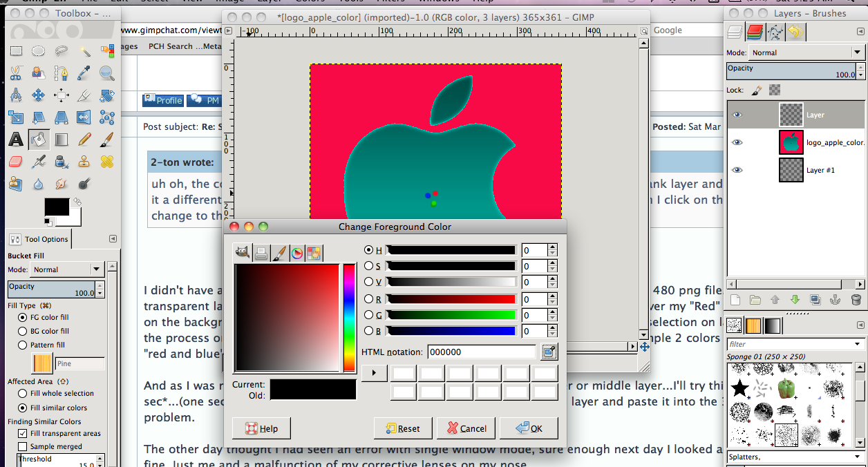Select the Flip tool
Screen dimensions: 868x467
(x=84, y=117)
